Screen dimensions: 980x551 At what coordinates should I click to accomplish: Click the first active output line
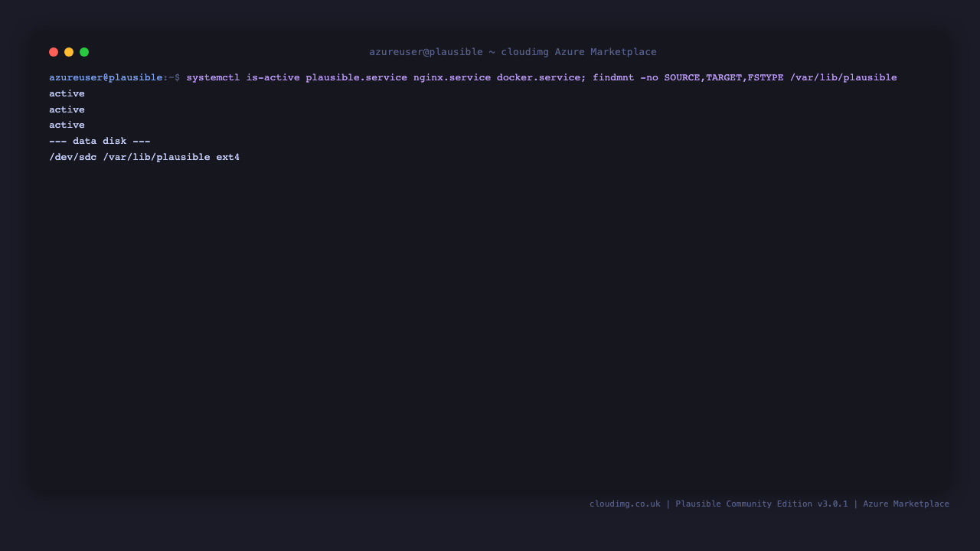click(x=67, y=93)
